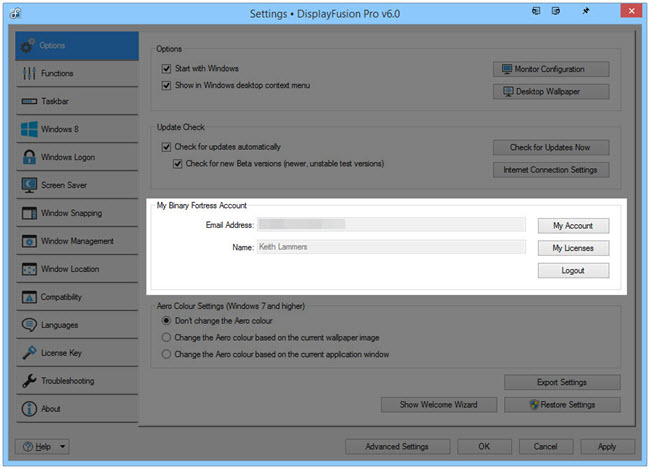
Task: Switch to the Taskbar settings page
Action: [x=77, y=101]
